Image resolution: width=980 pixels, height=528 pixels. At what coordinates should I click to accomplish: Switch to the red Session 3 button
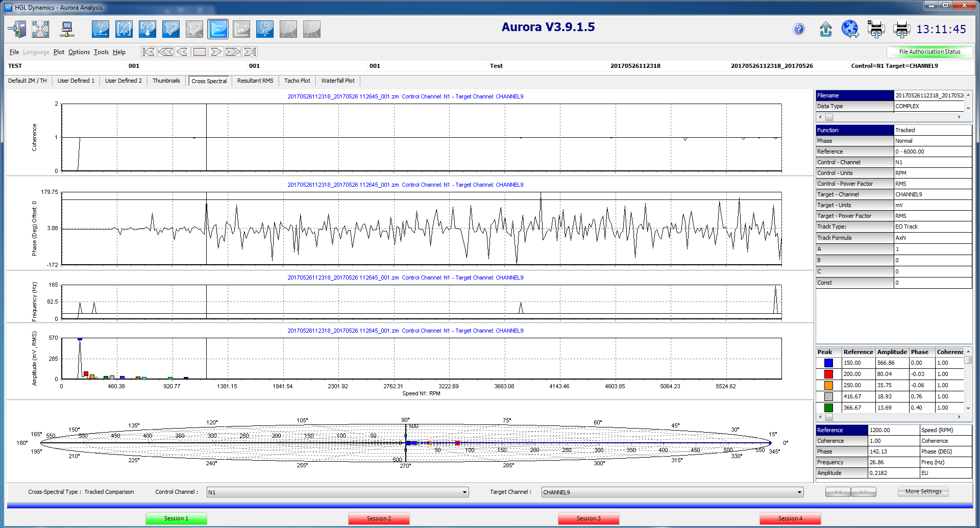(589, 518)
